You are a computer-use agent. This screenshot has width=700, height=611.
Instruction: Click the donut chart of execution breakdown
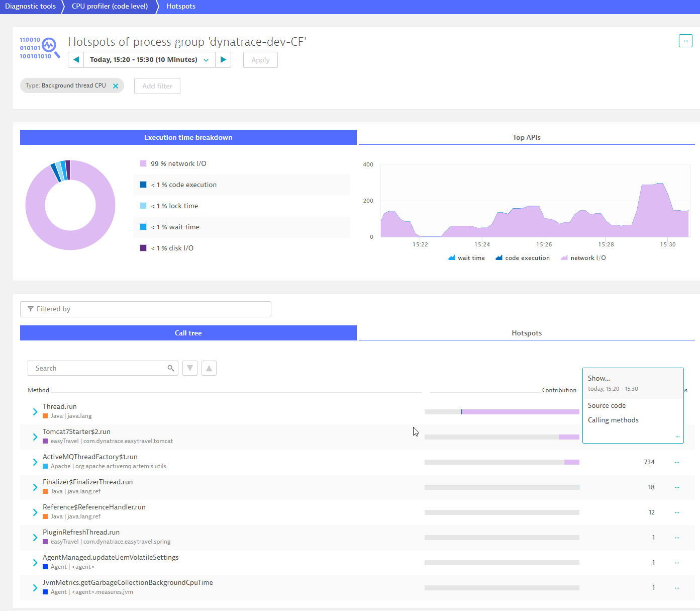point(70,205)
